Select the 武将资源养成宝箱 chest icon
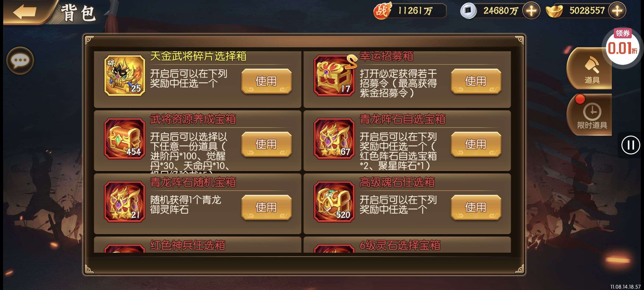Image resolution: width=644 pixels, height=290 pixels. click(125, 139)
